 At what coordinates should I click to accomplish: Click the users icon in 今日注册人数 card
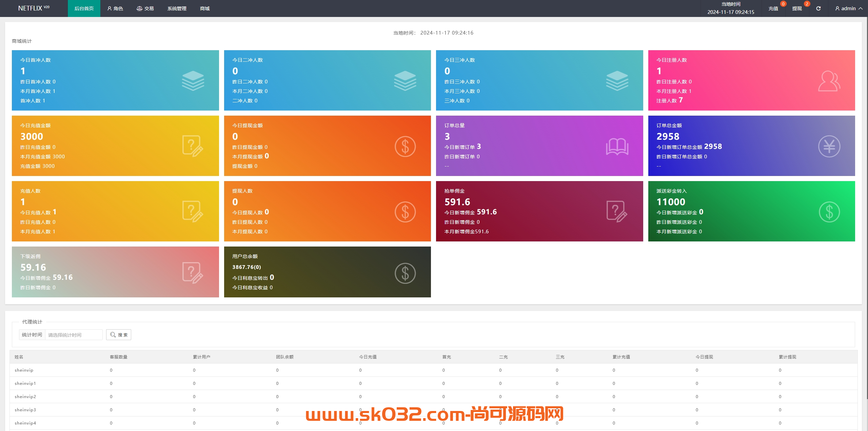829,81
